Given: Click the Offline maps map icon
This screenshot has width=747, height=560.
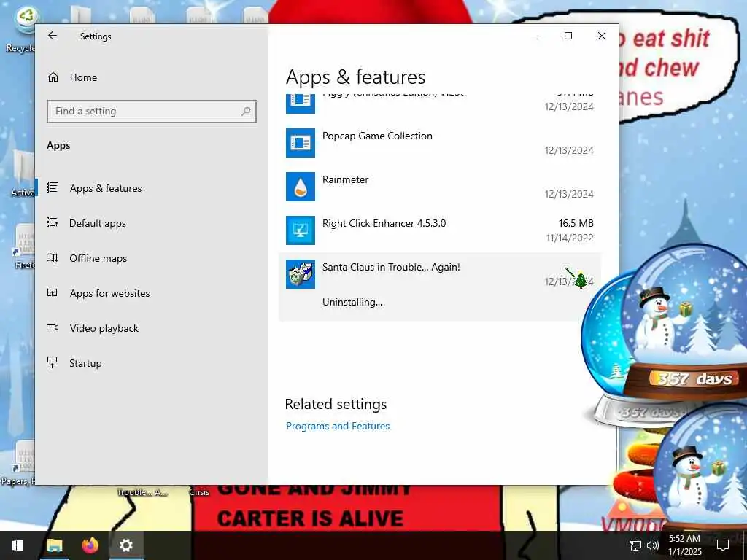Looking at the screenshot, I should point(53,257).
